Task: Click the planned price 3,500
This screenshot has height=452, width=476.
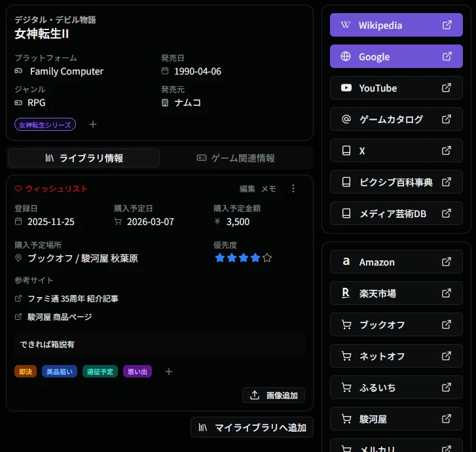Action: click(238, 222)
